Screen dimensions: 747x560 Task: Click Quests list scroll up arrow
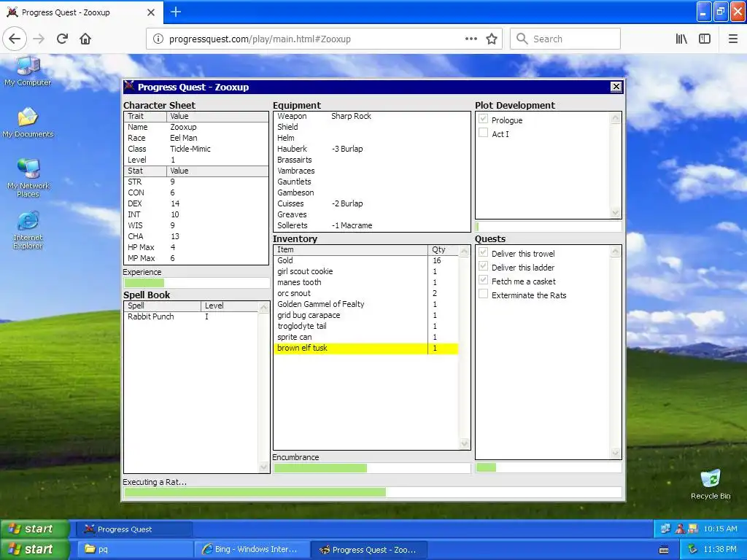(616, 252)
